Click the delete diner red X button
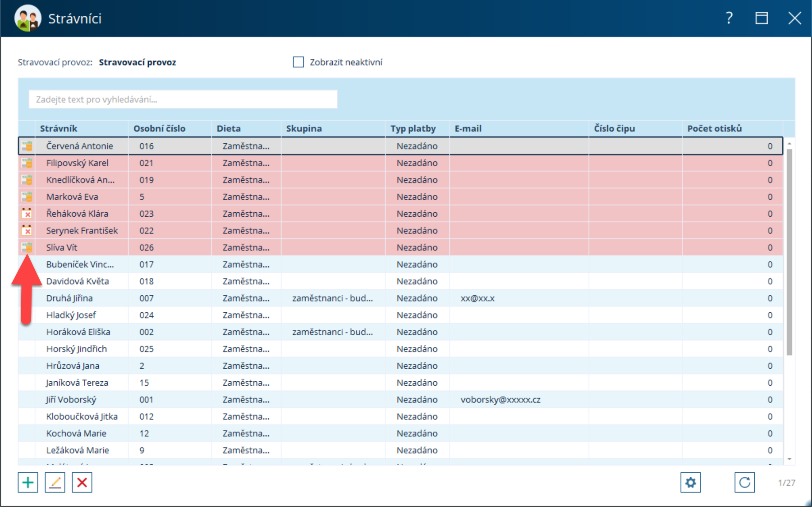Screen dimensions: 812x507 82,483
